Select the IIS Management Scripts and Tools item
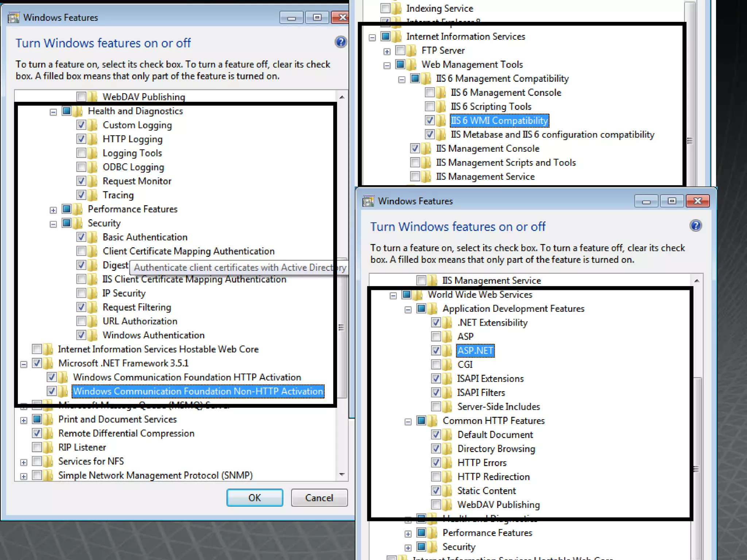The image size is (747, 560). [506, 163]
